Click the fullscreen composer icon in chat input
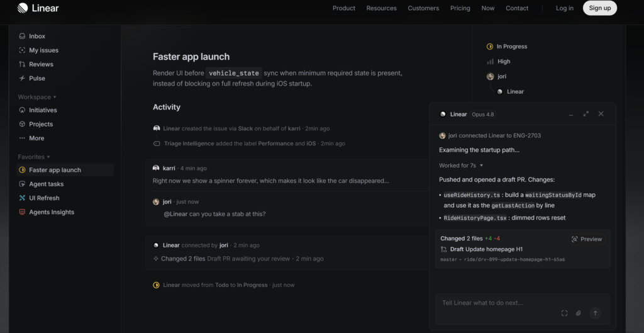 pos(564,313)
